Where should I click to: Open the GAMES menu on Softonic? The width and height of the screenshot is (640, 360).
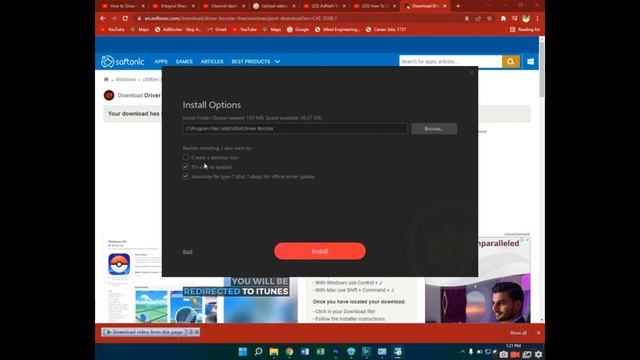click(x=184, y=62)
